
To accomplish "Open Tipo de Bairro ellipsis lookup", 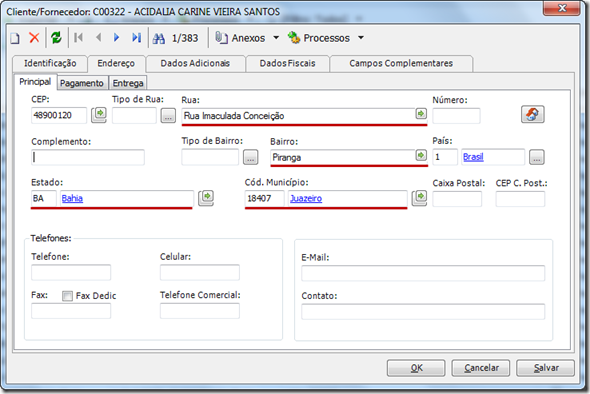I will 251,157.
